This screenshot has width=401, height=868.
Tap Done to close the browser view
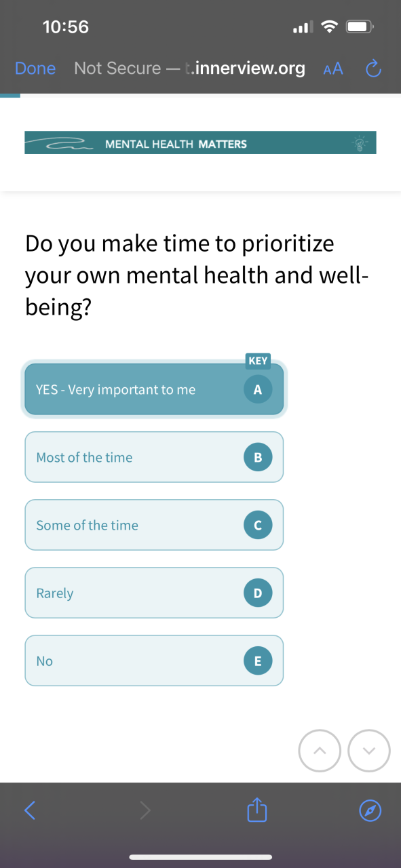[x=35, y=68]
